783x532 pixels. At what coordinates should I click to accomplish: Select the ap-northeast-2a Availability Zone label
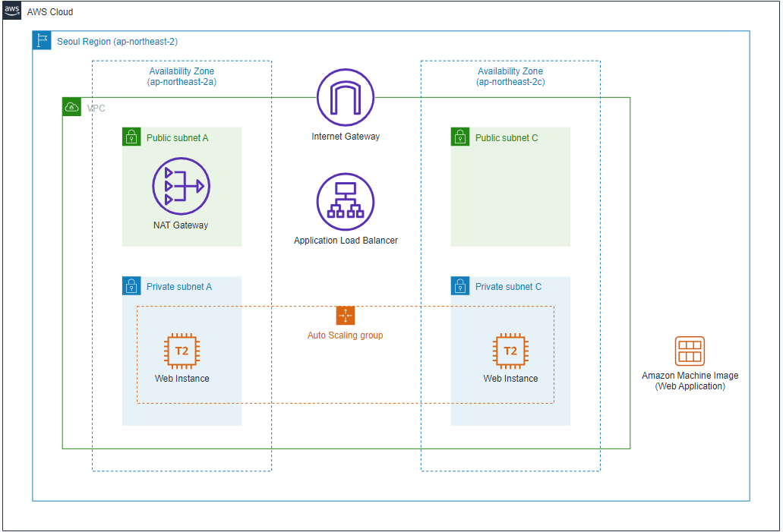pos(182,77)
